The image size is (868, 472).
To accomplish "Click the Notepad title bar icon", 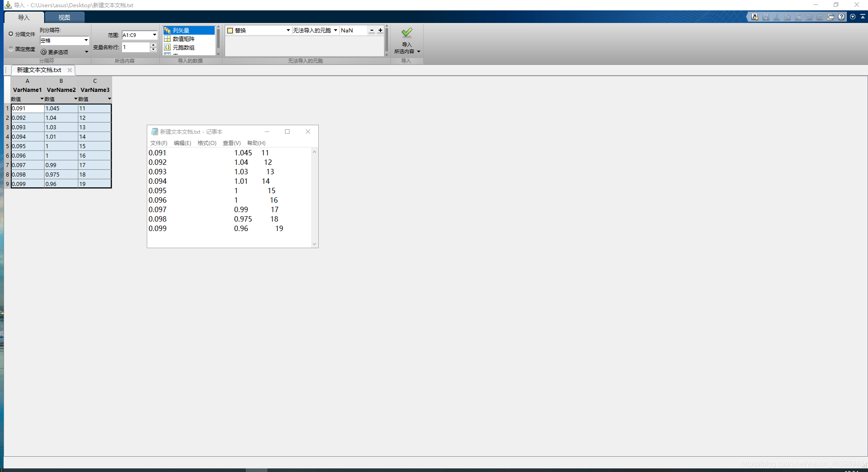I will click(x=155, y=132).
